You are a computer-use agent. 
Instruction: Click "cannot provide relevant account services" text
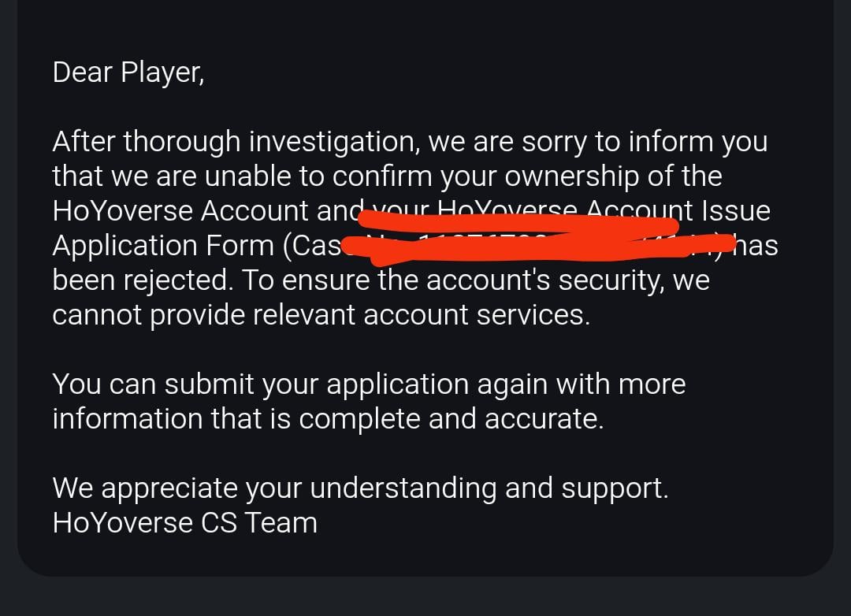click(x=320, y=314)
